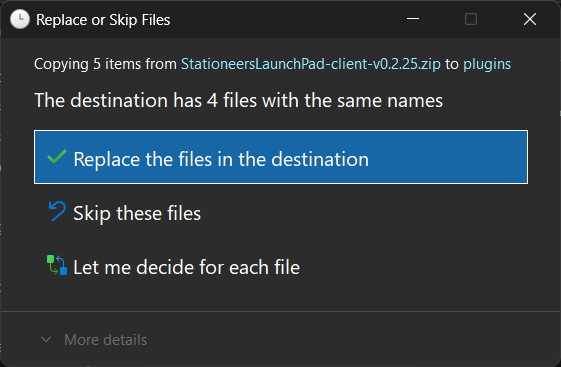Screen dimensions: 561x367
Task: Click the blue undo skip icon
Action: pos(57,211)
